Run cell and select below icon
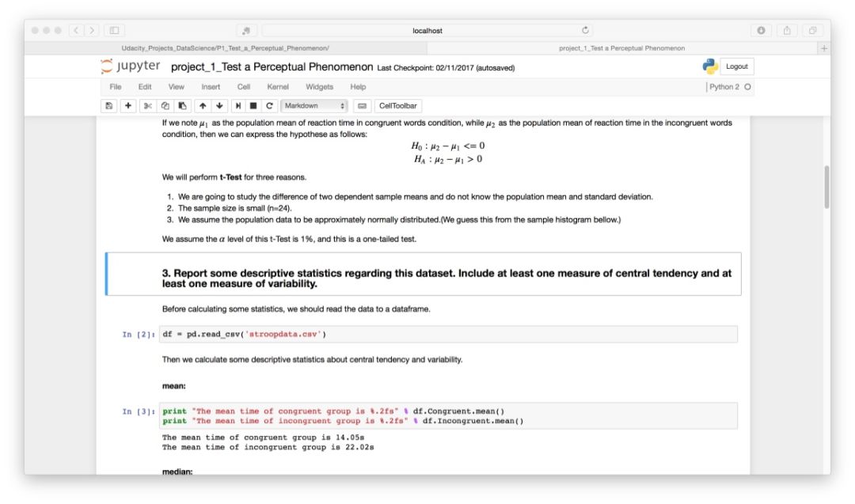The height and width of the screenshot is (504, 855). (237, 106)
